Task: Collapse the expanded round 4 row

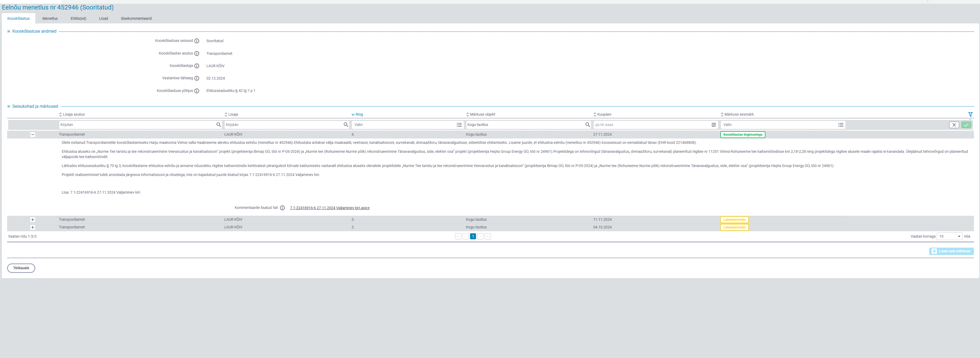Action: coord(33,135)
